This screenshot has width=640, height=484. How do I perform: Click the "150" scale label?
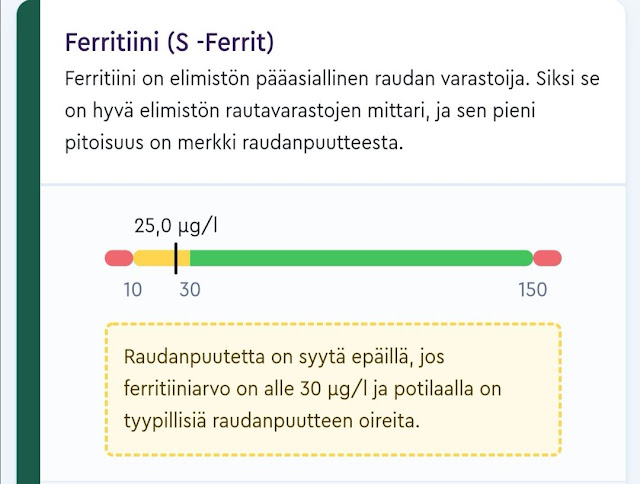point(532,289)
